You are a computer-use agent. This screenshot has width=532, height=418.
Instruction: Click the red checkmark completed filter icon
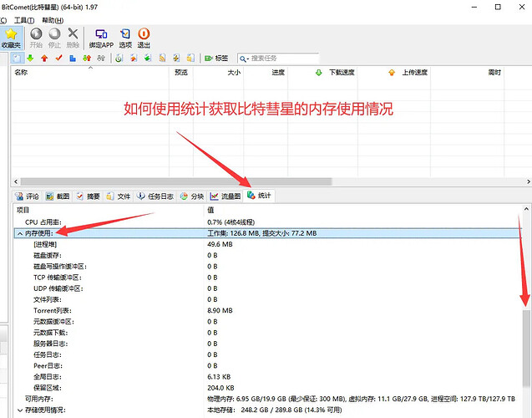[58, 59]
